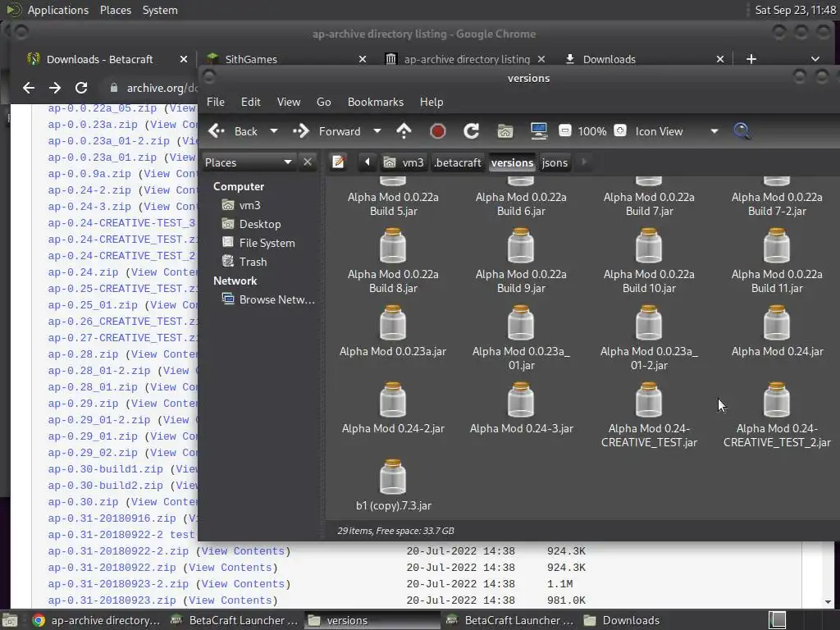
Task: Click the vm3 path breadcrumb
Action: [404, 162]
